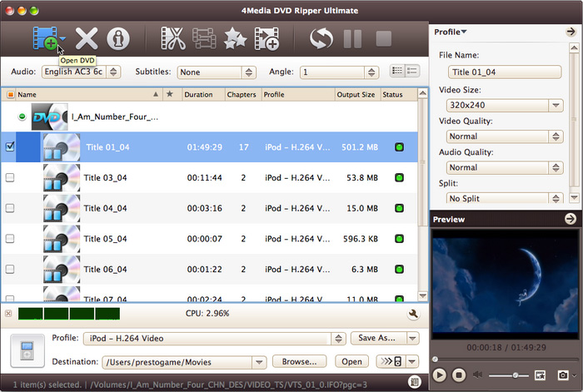The width and height of the screenshot is (583, 392).
Task: Open the Audio track dropdown
Action: pyautogui.click(x=81, y=72)
